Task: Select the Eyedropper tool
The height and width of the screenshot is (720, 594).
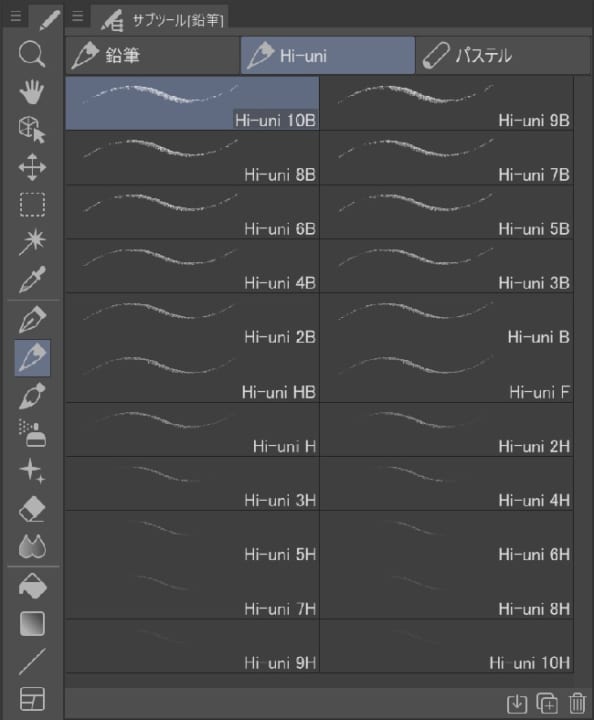Action: (32, 279)
